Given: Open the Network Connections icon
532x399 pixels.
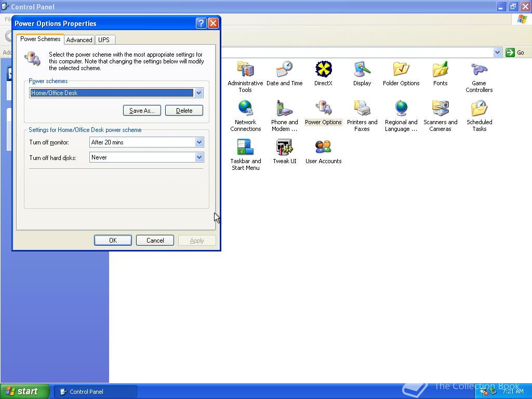Looking at the screenshot, I should tap(245, 116).
